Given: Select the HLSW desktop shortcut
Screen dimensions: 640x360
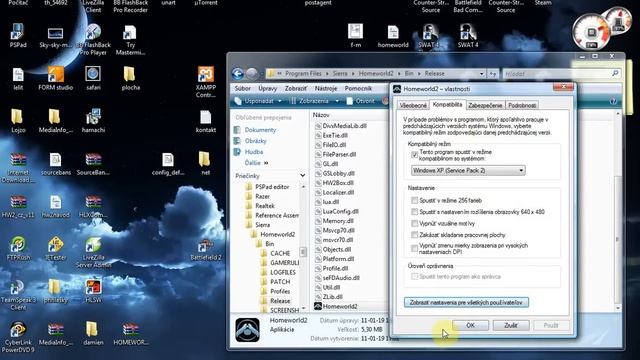Looking at the screenshot, I should (93, 291).
